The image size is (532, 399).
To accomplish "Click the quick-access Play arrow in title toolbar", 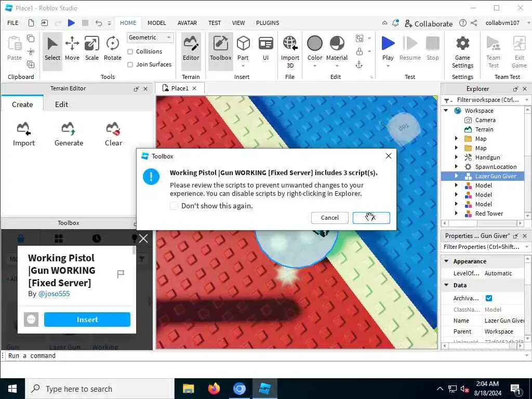I will [x=71, y=23].
